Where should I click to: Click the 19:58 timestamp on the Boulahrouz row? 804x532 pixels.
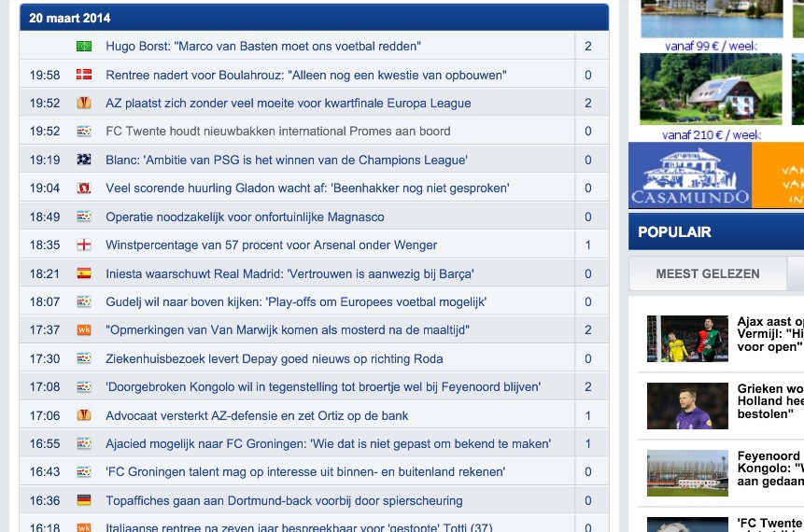coord(45,75)
